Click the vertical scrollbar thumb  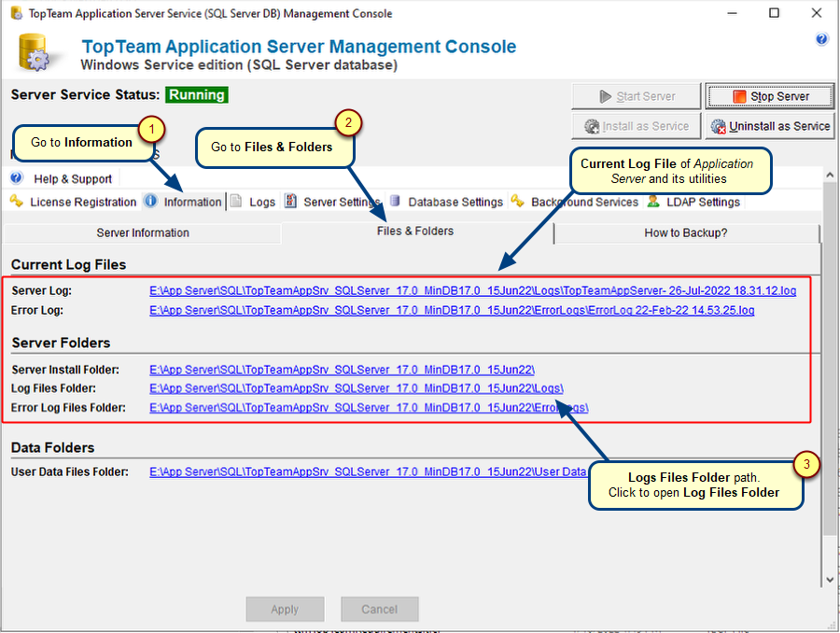tap(830, 359)
